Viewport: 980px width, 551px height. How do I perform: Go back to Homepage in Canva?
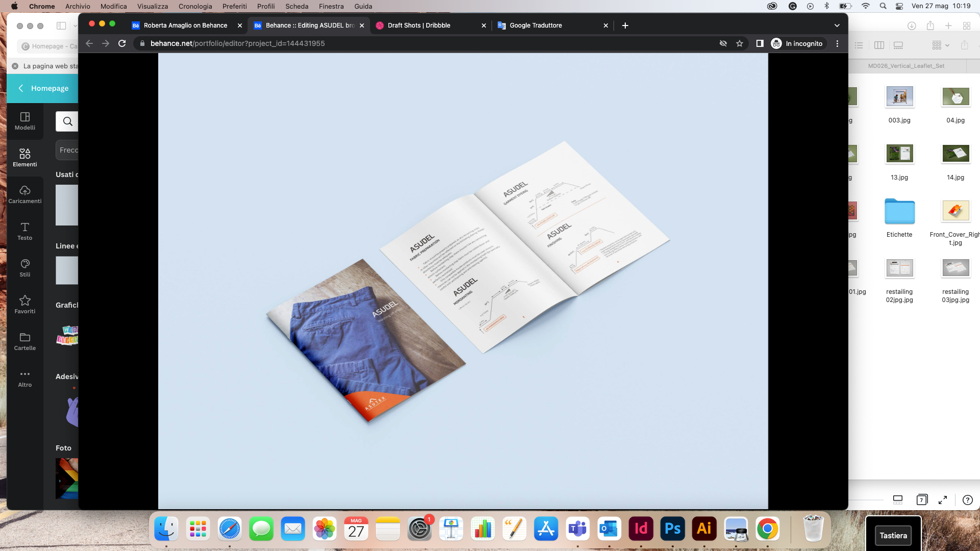[x=43, y=88]
